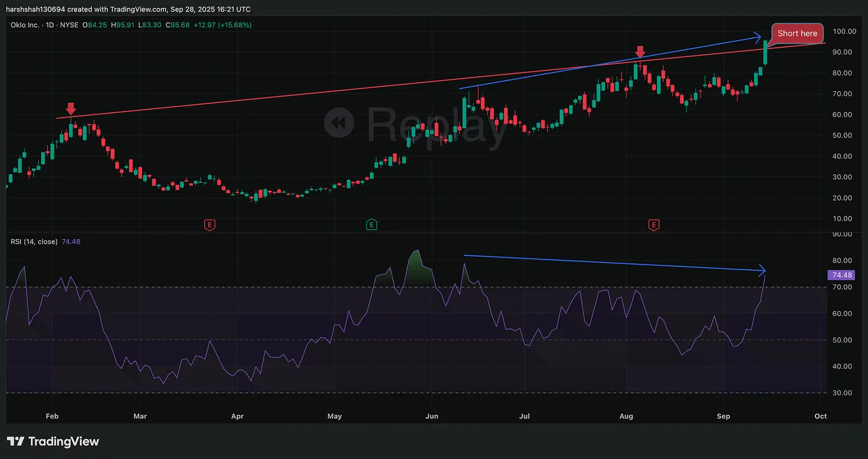Image resolution: width=868 pixels, height=459 pixels.
Task: Click the green earnings marker near May
Action: click(371, 224)
